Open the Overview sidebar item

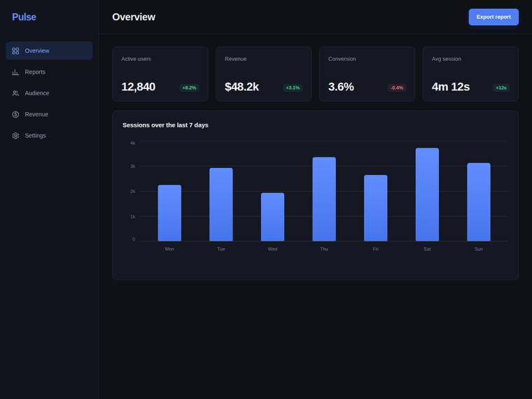click(x=49, y=51)
